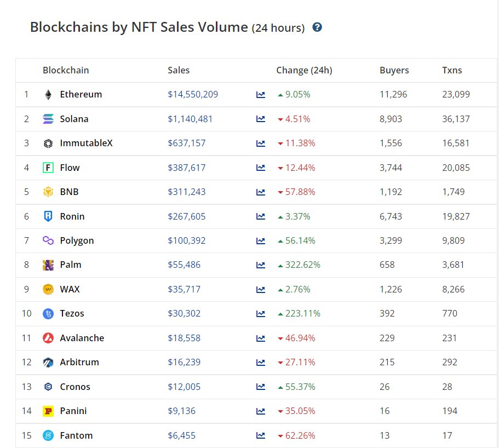Open the Polygon blockchain link

click(77, 241)
